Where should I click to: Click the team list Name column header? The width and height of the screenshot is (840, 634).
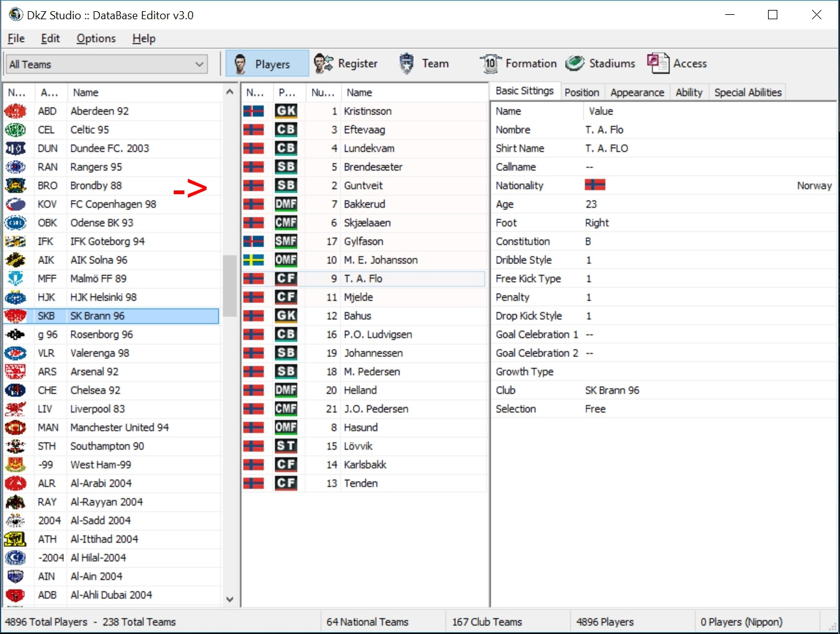coord(144,92)
